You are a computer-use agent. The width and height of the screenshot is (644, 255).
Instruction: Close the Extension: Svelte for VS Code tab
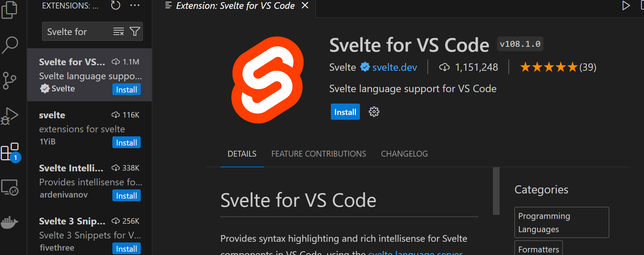click(305, 6)
